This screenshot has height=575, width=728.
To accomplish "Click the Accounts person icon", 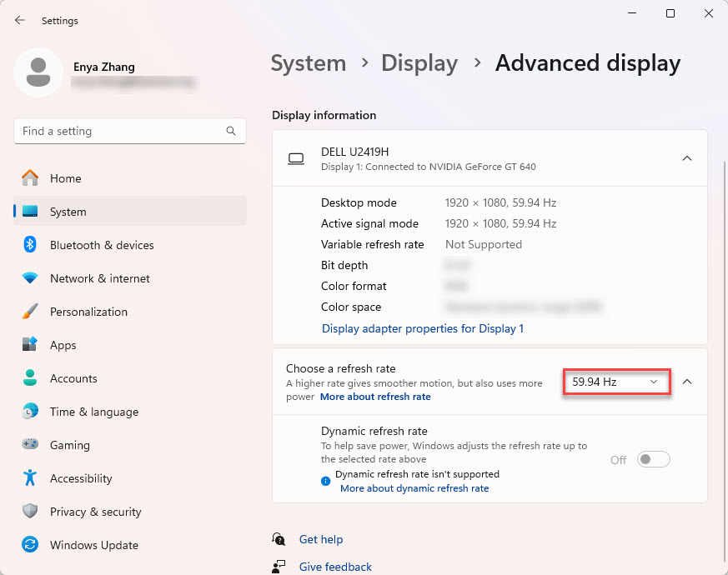I will tap(30, 378).
